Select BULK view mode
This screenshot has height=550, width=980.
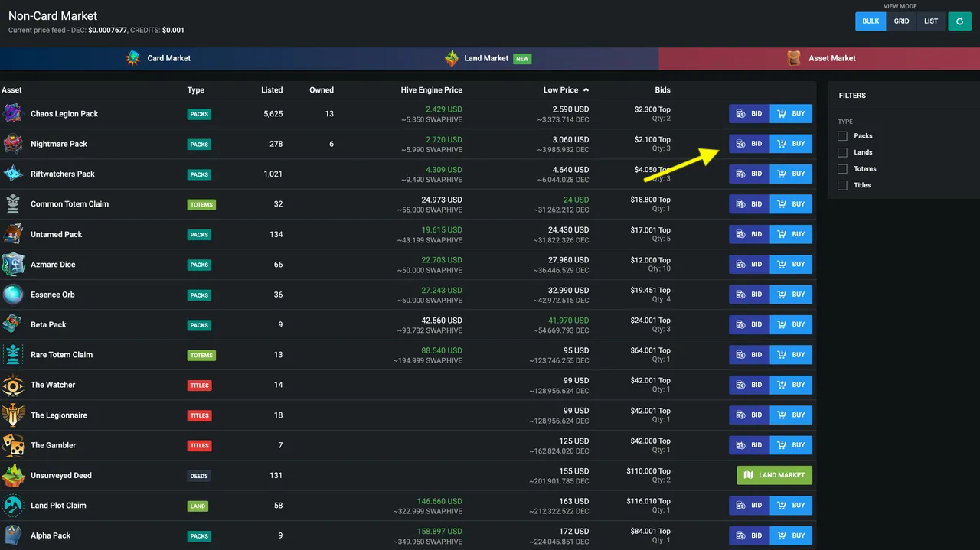pos(871,21)
